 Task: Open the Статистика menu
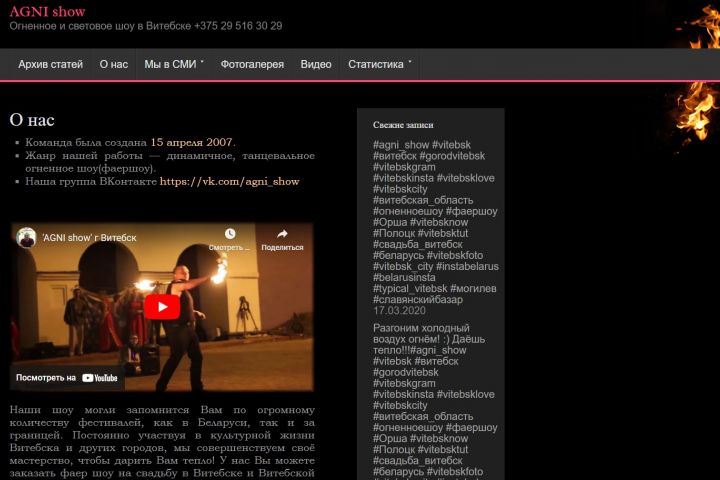[376, 64]
